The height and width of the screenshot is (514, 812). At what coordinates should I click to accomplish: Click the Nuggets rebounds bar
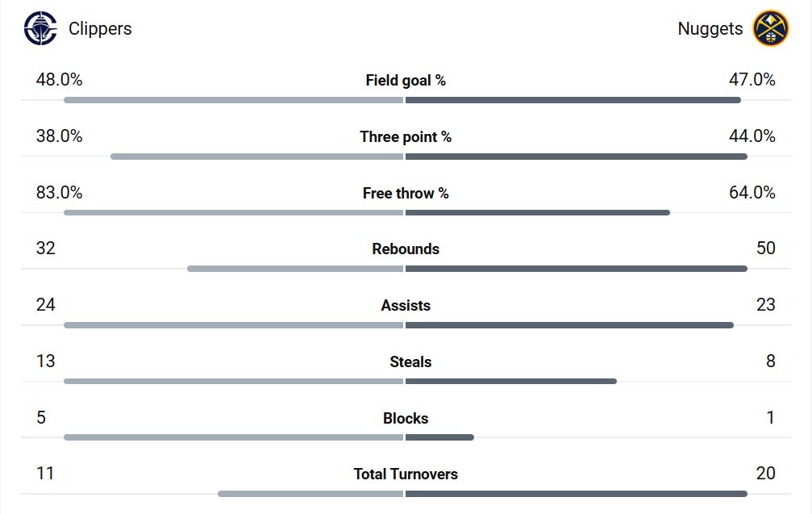(577, 269)
